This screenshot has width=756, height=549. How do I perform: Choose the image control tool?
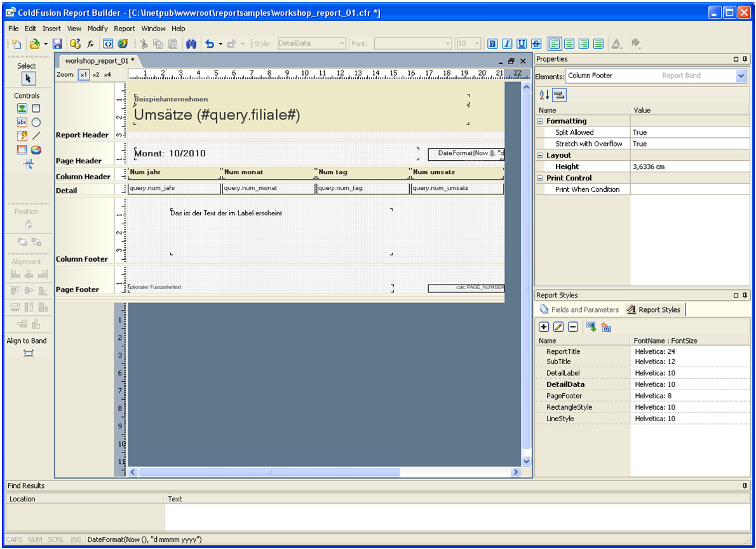(22, 109)
